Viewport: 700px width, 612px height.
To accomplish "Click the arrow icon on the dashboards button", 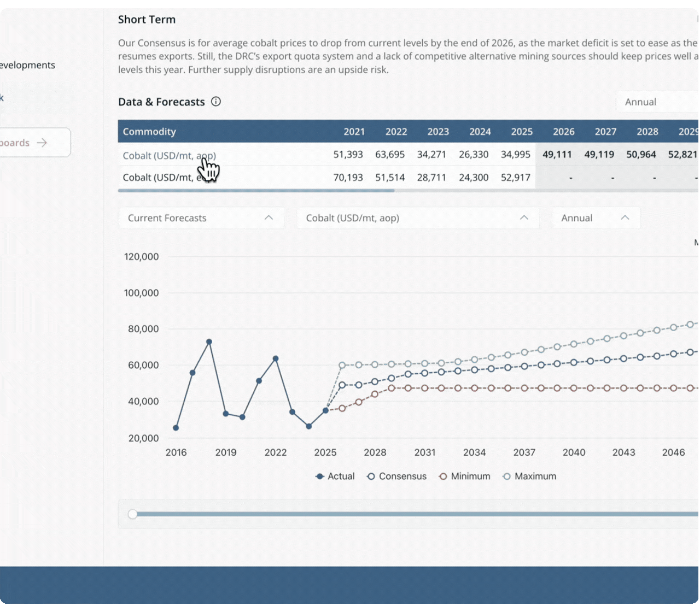I will pos(42,143).
